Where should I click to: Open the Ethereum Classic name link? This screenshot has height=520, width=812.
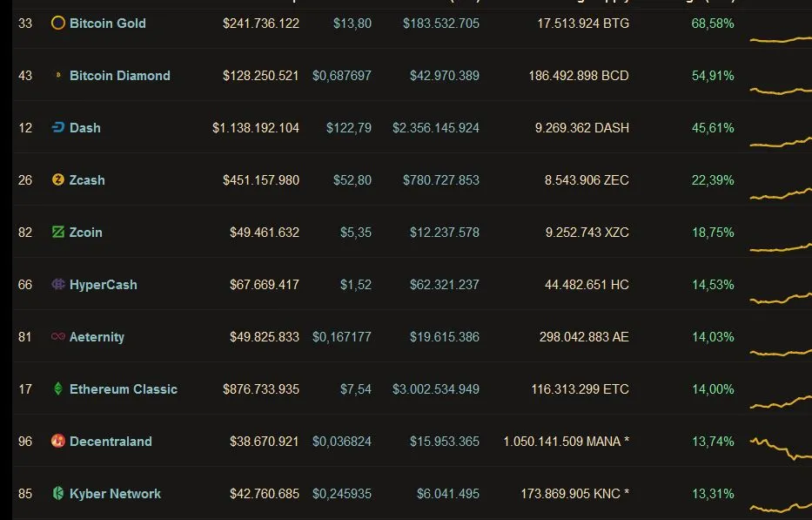[124, 388]
